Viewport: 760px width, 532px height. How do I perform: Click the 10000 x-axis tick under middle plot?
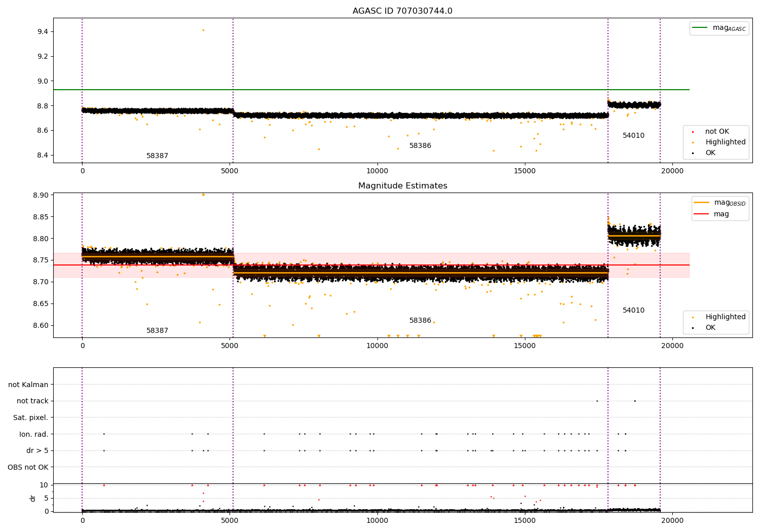click(377, 346)
